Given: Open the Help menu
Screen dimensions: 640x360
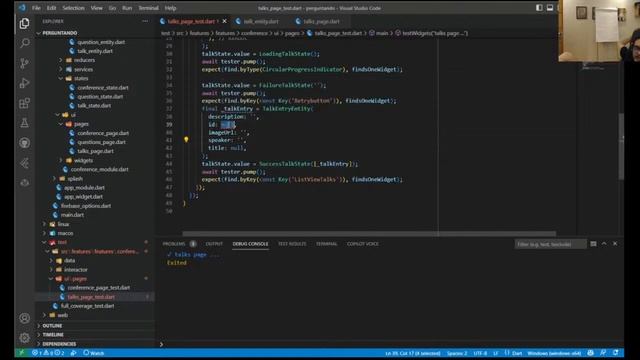Looking at the screenshot, I should coord(171,8).
